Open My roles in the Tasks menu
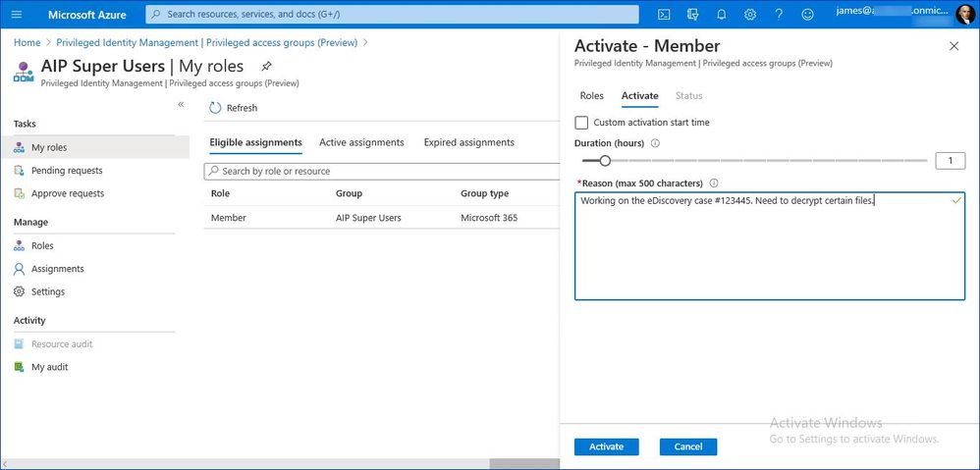The height and width of the screenshot is (470, 980). click(x=94, y=147)
